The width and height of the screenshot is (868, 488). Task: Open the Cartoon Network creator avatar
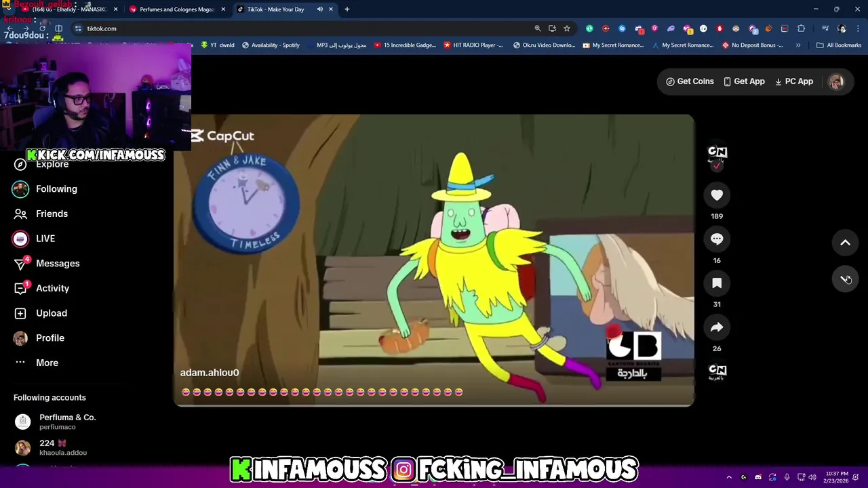(x=717, y=152)
